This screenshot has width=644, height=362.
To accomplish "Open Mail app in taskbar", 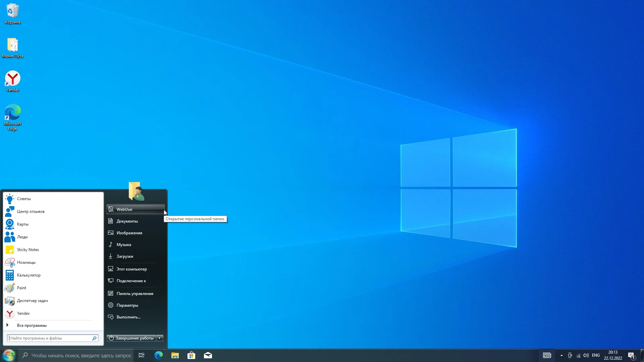I will pyautogui.click(x=208, y=355).
